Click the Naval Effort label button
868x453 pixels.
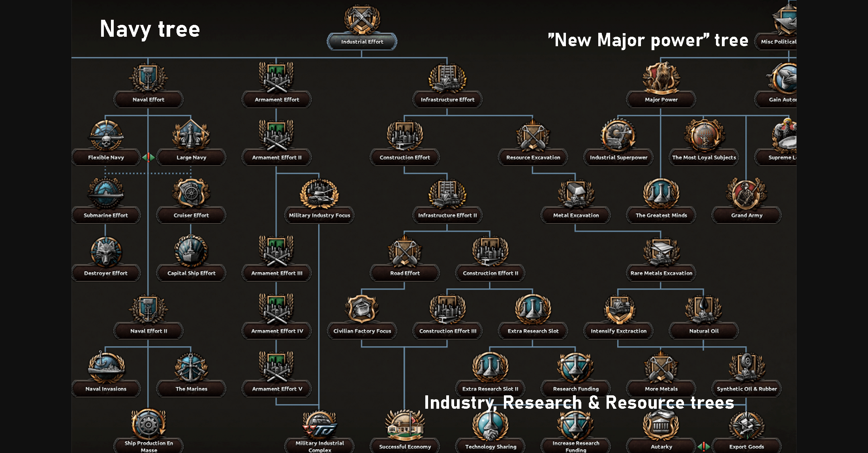pos(148,100)
